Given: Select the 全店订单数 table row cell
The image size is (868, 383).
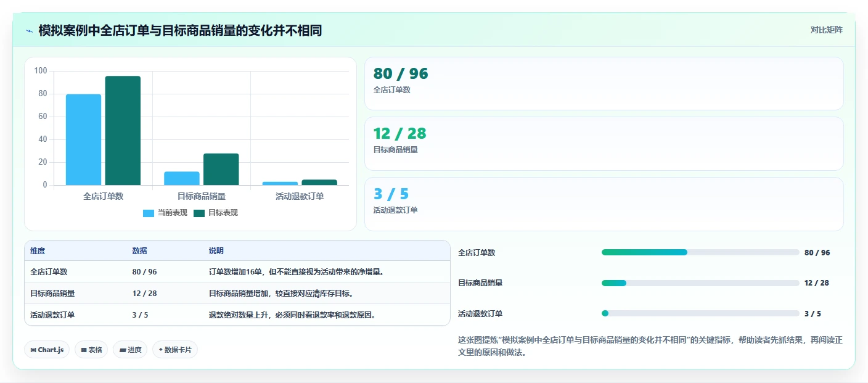Looking at the screenshot, I should coord(49,272).
